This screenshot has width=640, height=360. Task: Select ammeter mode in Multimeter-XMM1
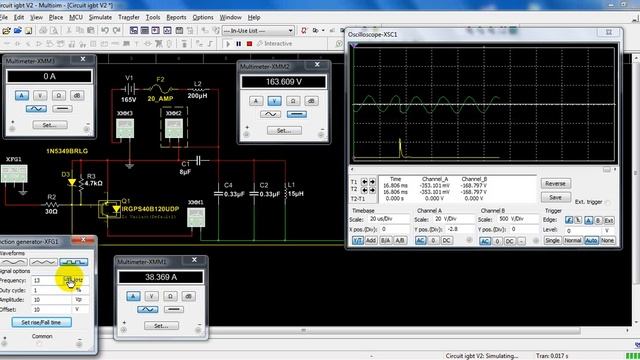pos(133,296)
